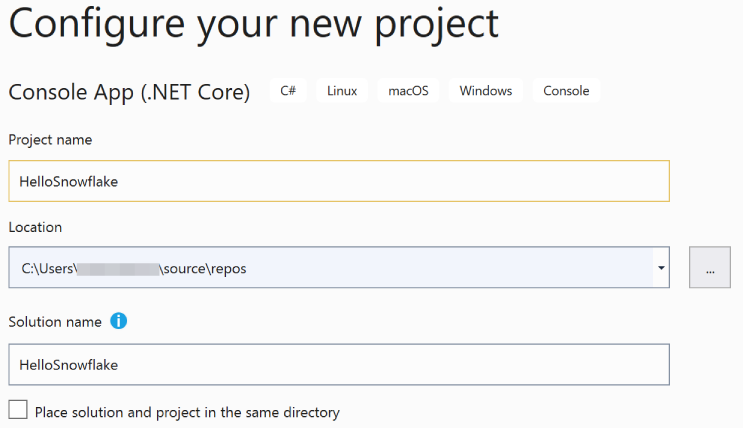Screen dimensions: 743x428
Task: Click the blurred username in Location path
Action: coord(119,269)
